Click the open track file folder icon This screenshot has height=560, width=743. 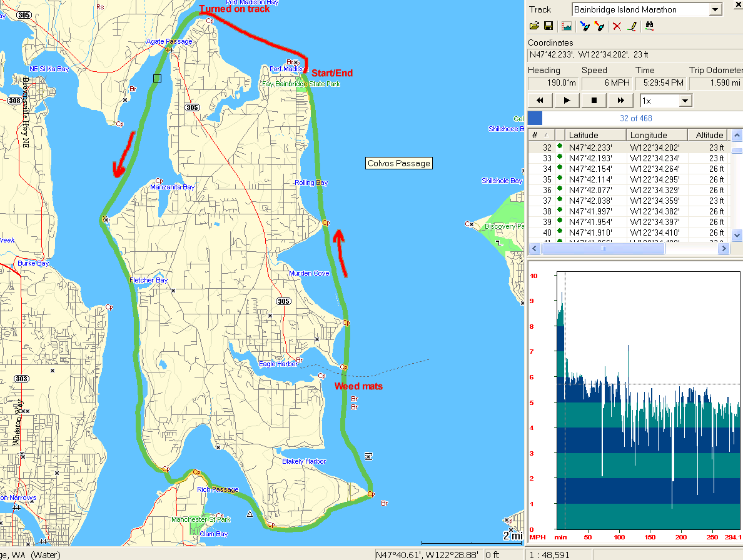[534, 26]
